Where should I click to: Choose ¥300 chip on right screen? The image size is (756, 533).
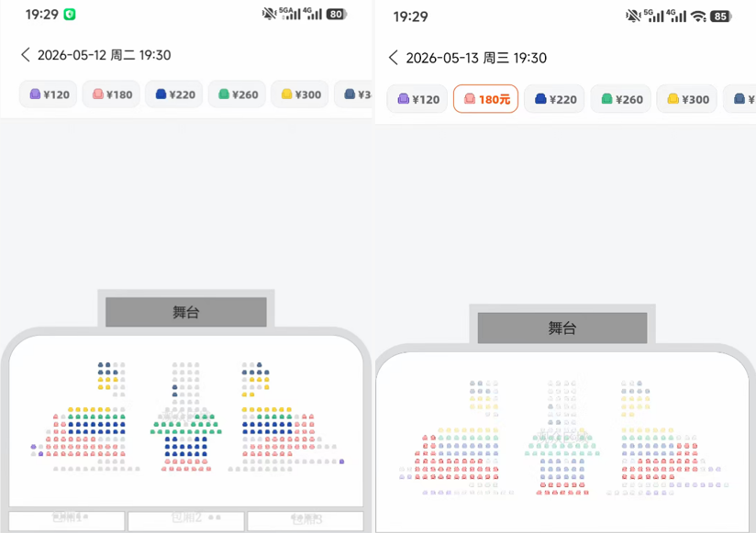pyautogui.click(x=687, y=99)
